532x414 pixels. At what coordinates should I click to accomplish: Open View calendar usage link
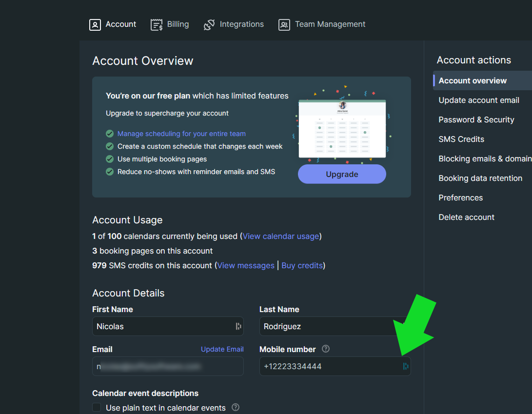click(x=281, y=236)
